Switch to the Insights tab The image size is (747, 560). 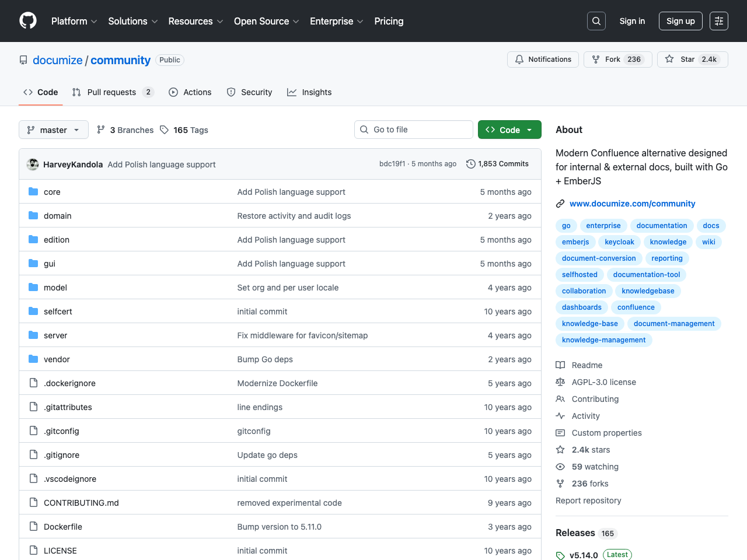(x=309, y=92)
